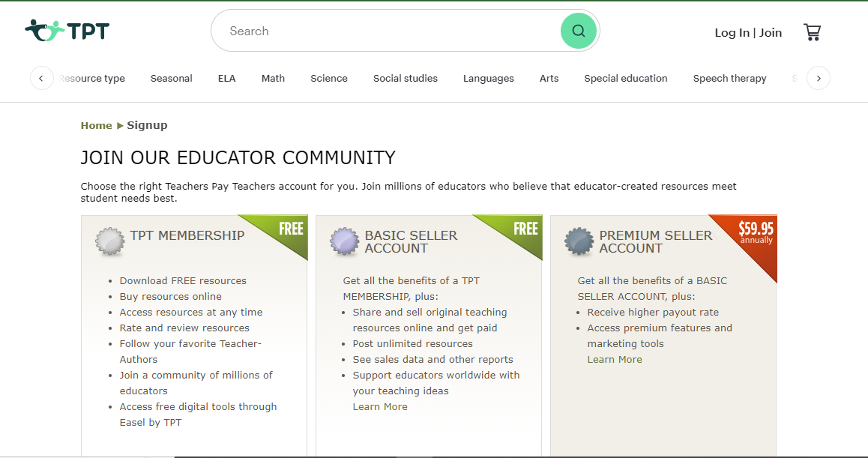Click the Speech therapy category
868x458 pixels.
(729, 78)
